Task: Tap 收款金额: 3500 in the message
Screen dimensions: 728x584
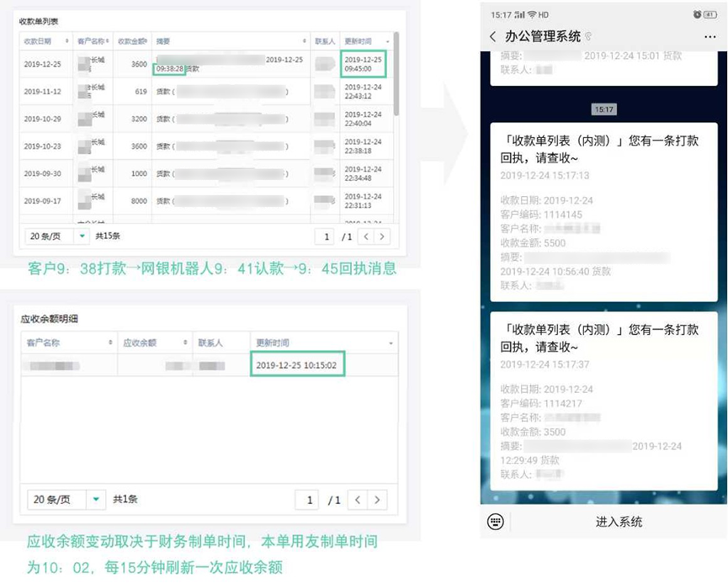Action: click(x=533, y=432)
